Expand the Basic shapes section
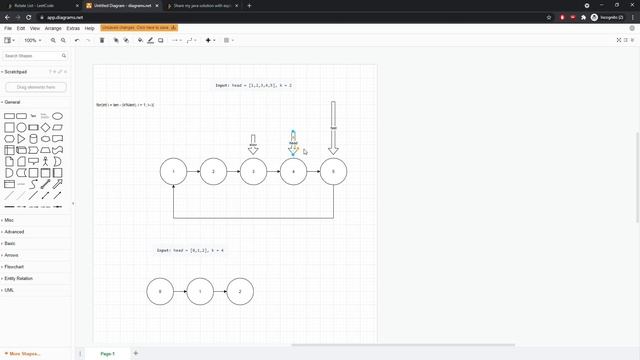The width and height of the screenshot is (640, 360). [9, 243]
